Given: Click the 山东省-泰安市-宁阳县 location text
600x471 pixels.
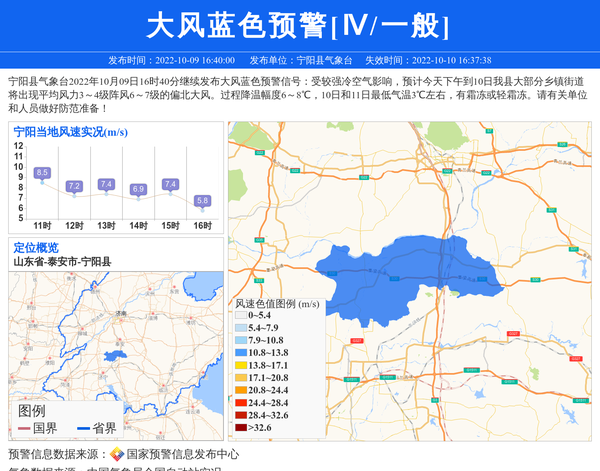Looking at the screenshot, I should (62, 261).
